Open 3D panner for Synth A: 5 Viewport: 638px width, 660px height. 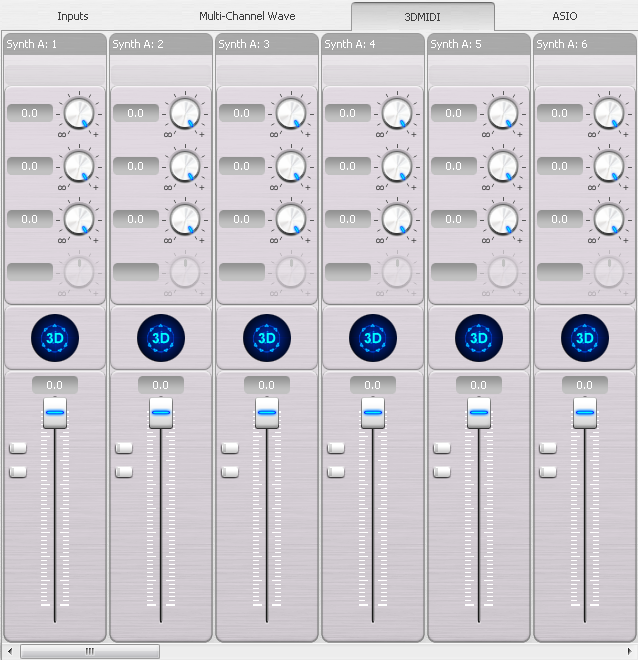(479, 338)
